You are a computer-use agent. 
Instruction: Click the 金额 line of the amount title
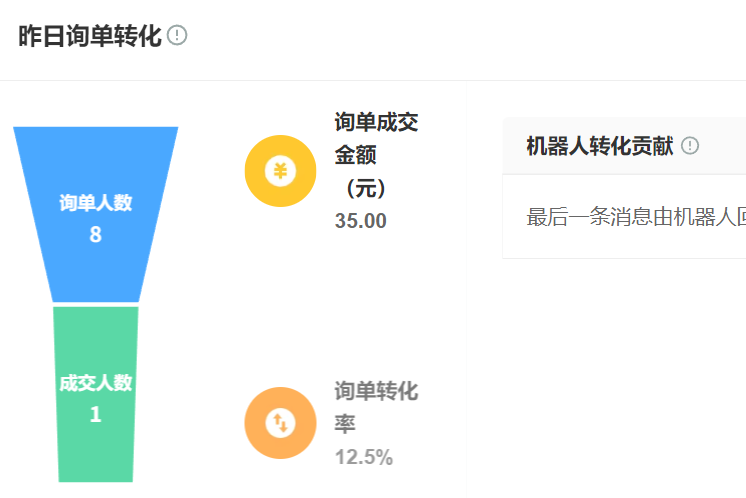(x=355, y=155)
